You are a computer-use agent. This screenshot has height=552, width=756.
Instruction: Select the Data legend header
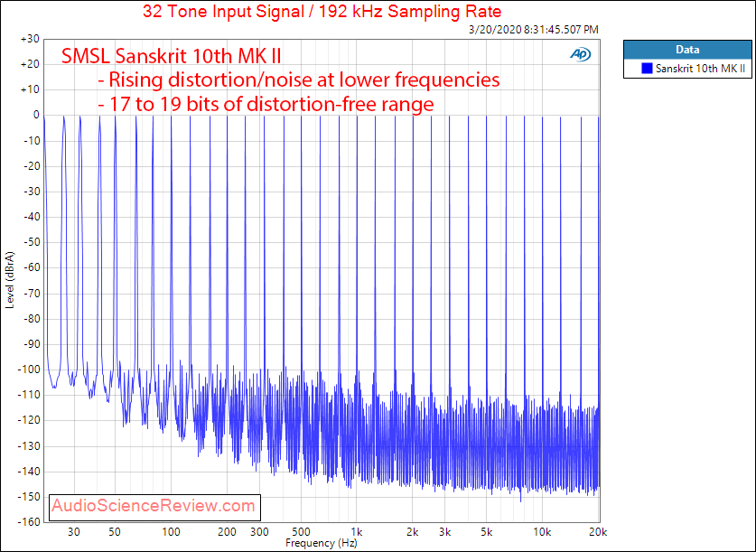pyautogui.click(x=687, y=50)
